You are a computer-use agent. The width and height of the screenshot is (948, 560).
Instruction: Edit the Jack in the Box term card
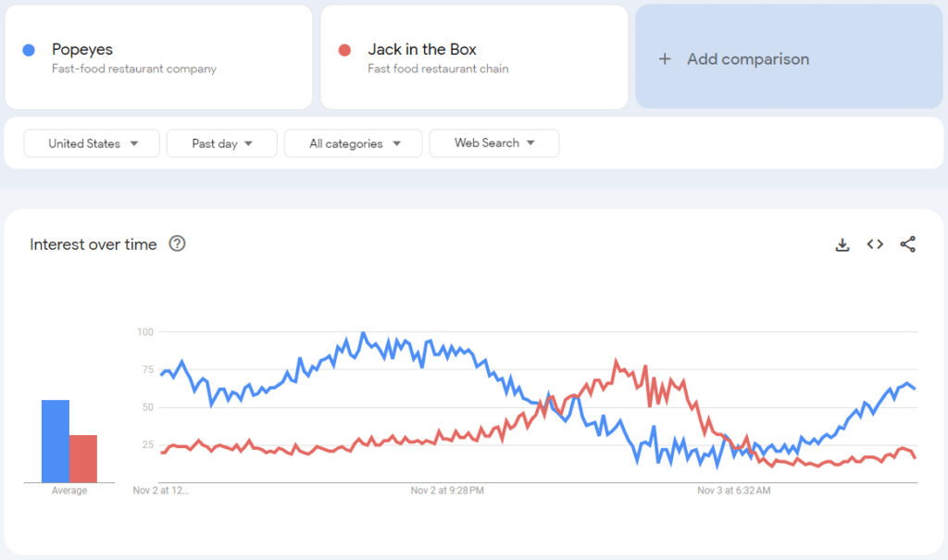474,57
